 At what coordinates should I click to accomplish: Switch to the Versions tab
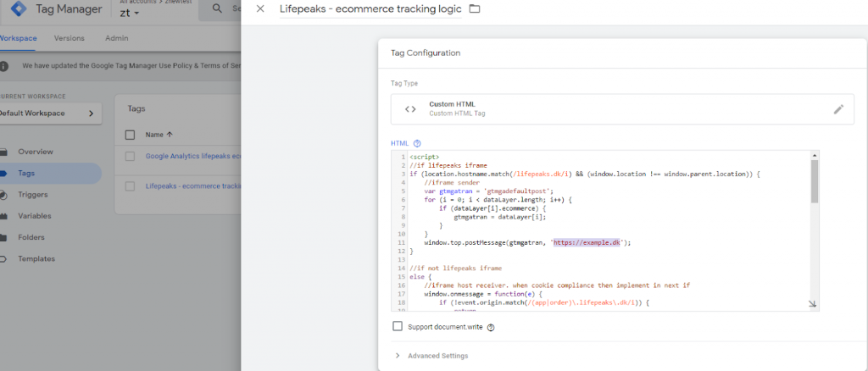[x=69, y=38]
